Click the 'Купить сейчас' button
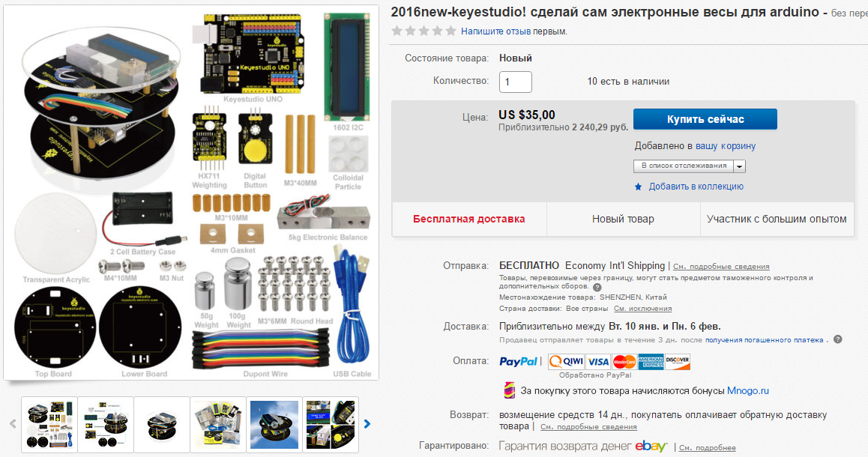 pyautogui.click(x=705, y=119)
